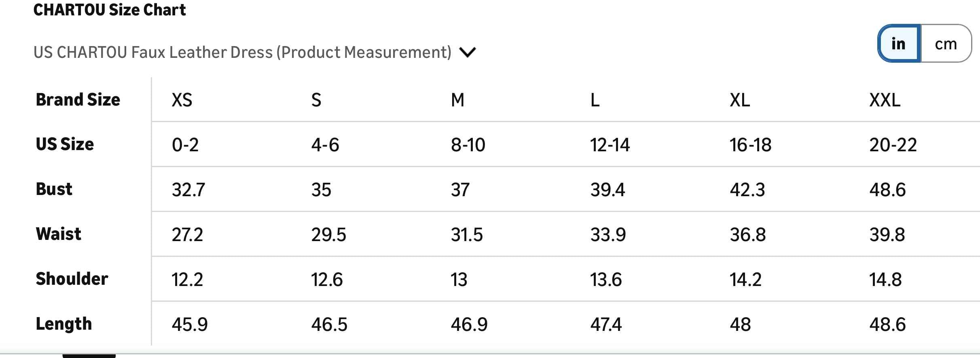This screenshot has width=980, height=358.
Task: Select the inches unit option
Action: click(899, 44)
